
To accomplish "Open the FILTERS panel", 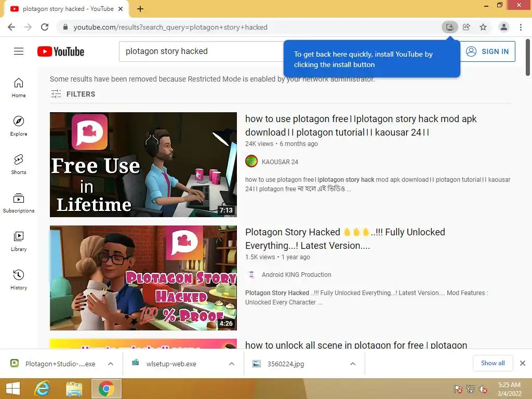I will (x=73, y=94).
